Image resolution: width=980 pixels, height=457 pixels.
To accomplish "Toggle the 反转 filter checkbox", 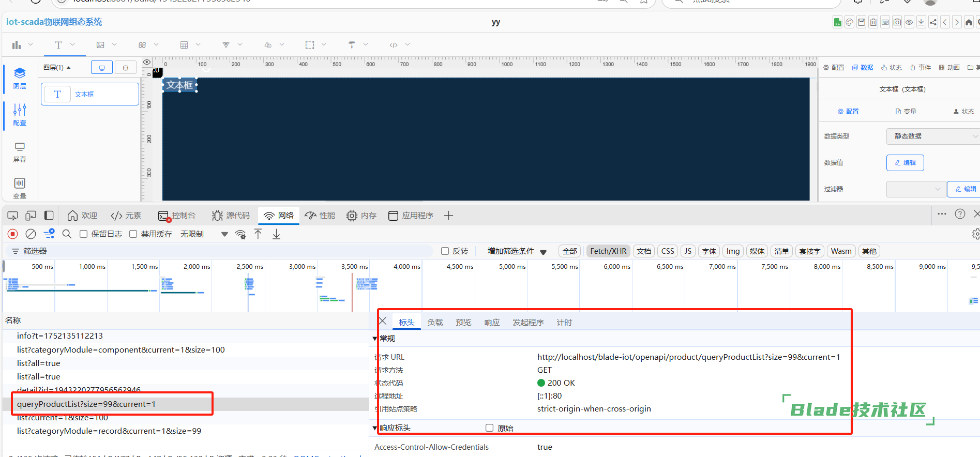I will (x=445, y=251).
